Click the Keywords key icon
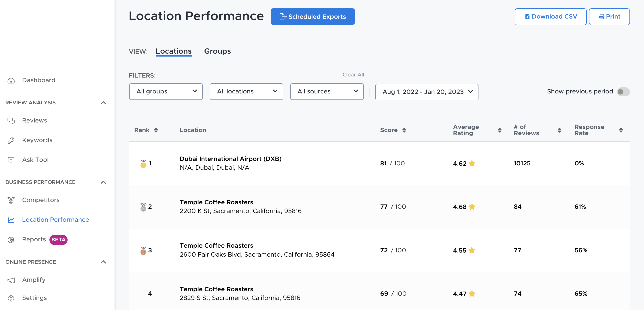Image resolution: width=644 pixels, height=310 pixels. pos(11,140)
